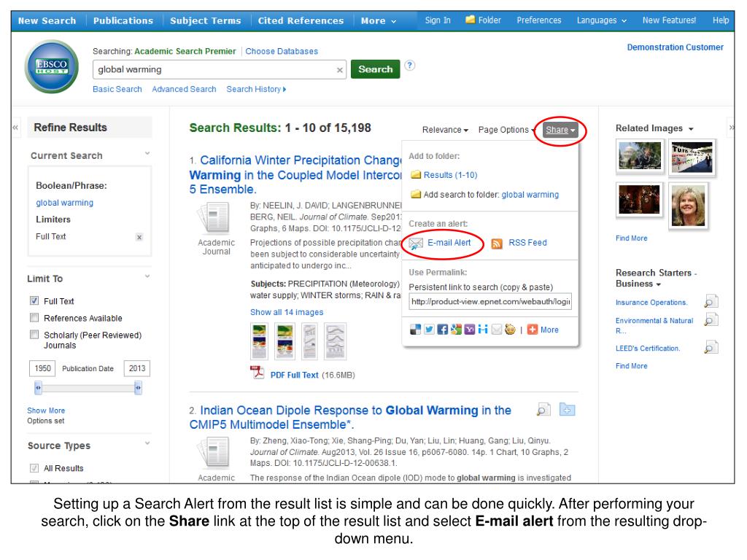Share via the Google bookmark icon

(x=456, y=330)
